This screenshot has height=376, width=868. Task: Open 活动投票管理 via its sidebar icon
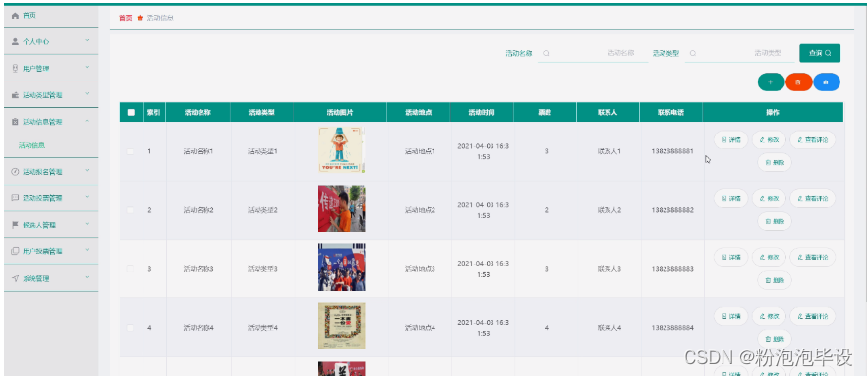(15, 198)
